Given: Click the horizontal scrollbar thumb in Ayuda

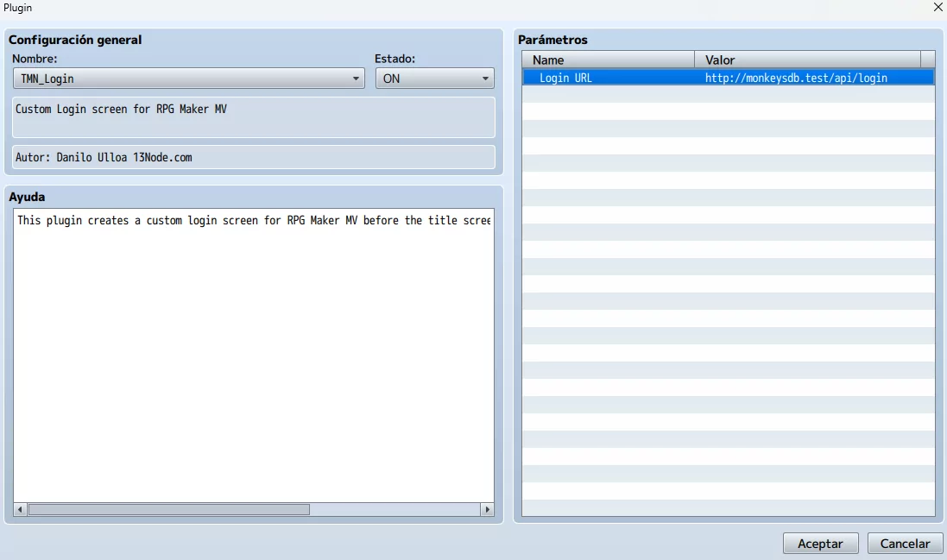Looking at the screenshot, I should [x=169, y=509].
